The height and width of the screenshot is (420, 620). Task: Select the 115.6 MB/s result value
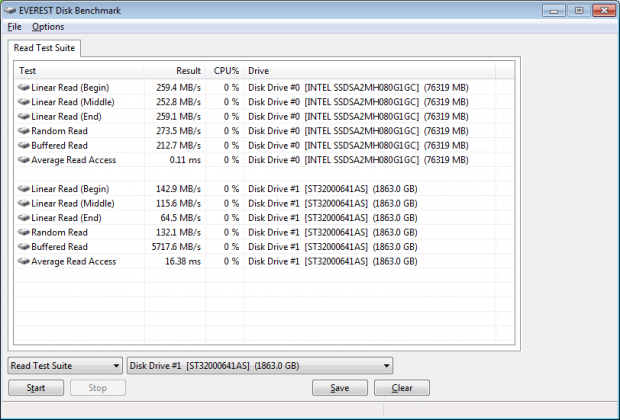click(x=178, y=203)
